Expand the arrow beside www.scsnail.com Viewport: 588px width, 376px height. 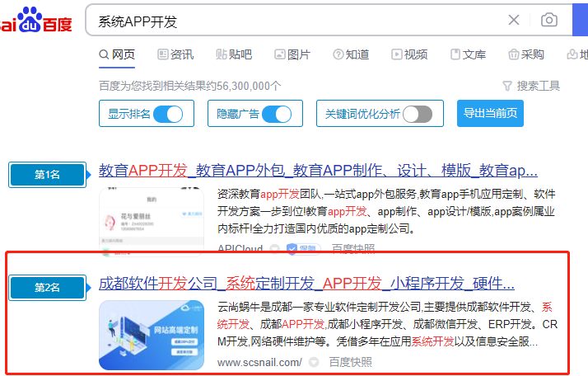coord(313,362)
